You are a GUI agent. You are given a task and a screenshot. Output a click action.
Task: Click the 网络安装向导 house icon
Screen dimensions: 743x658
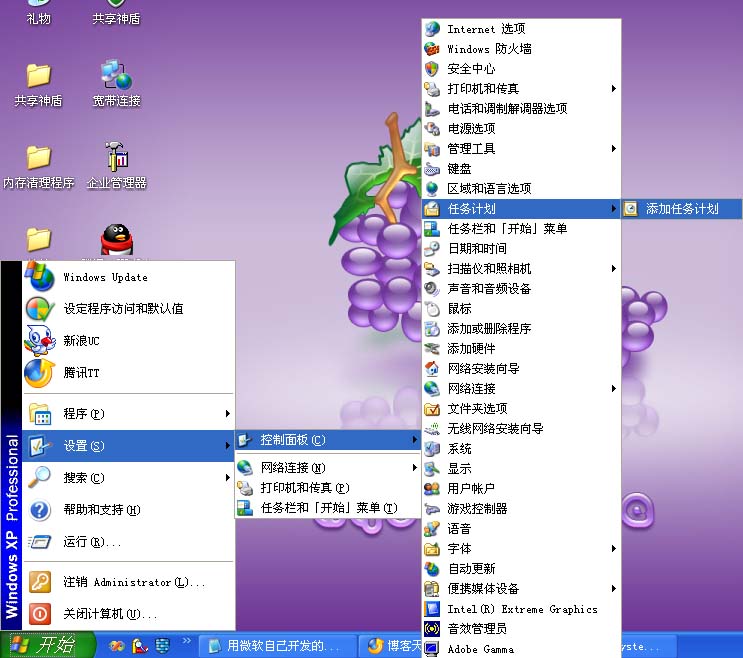coord(432,368)
